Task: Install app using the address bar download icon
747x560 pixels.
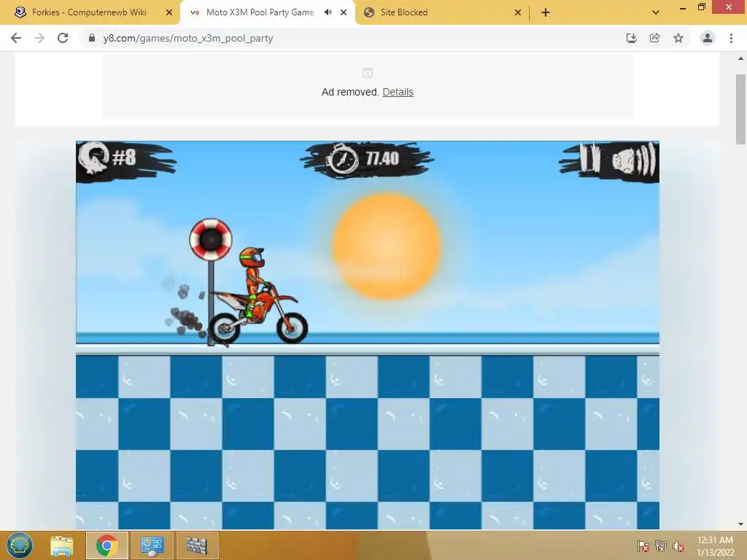Action: 631,38
